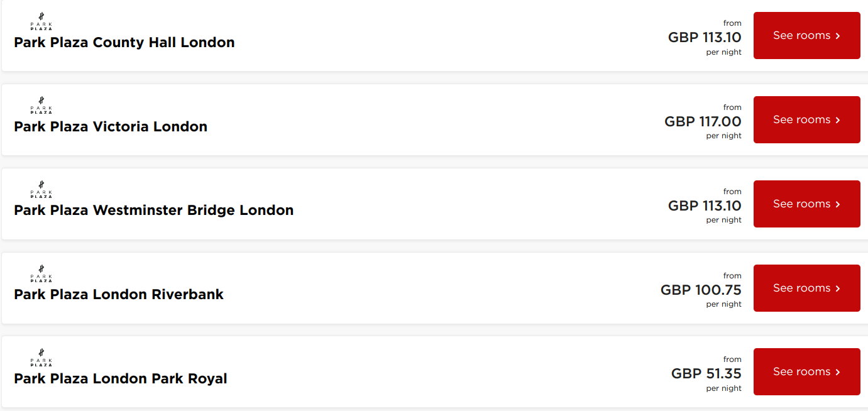Click Park Plaza logo above County Hall London

[x=41, y=21]
